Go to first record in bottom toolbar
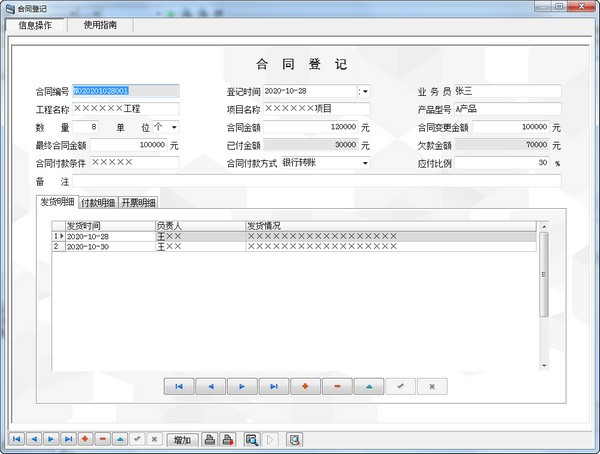Screen dimensions: 600x454 16,439
